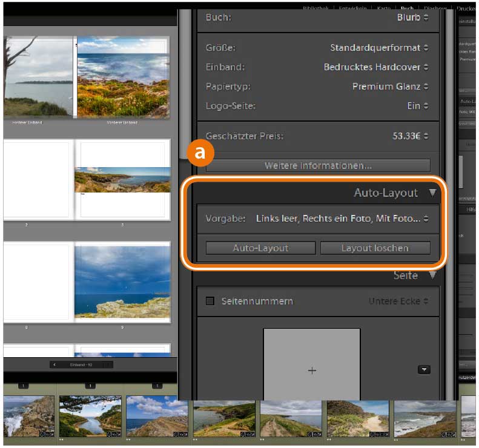Screen dimensions: 479x448
Task: Open the Größe dropdown set to Standardquerformat
Action: click(x=379, y=48)
